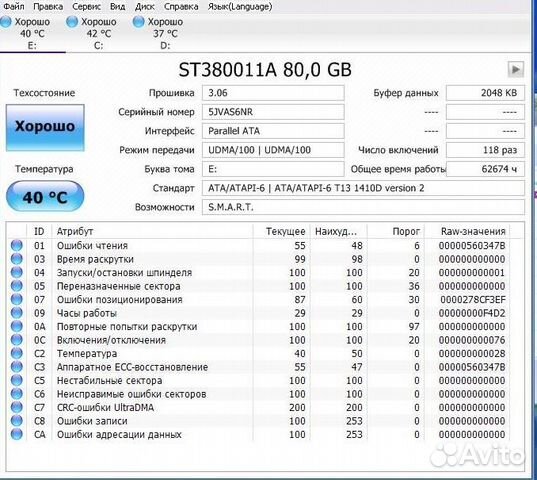The image size is (537, 480).
Task: Click the Буква тома field E:
Action: [x=273, y=169]
